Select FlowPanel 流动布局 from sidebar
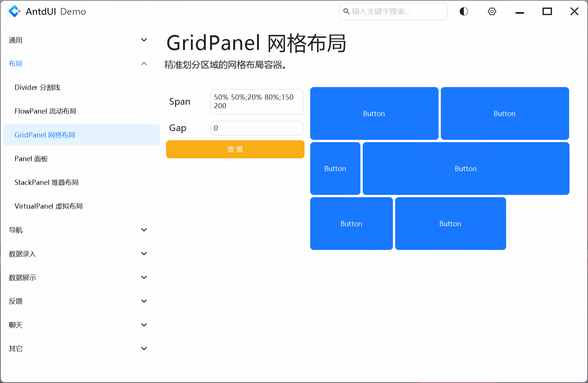The image size is (588, 383). click(45, 111)
